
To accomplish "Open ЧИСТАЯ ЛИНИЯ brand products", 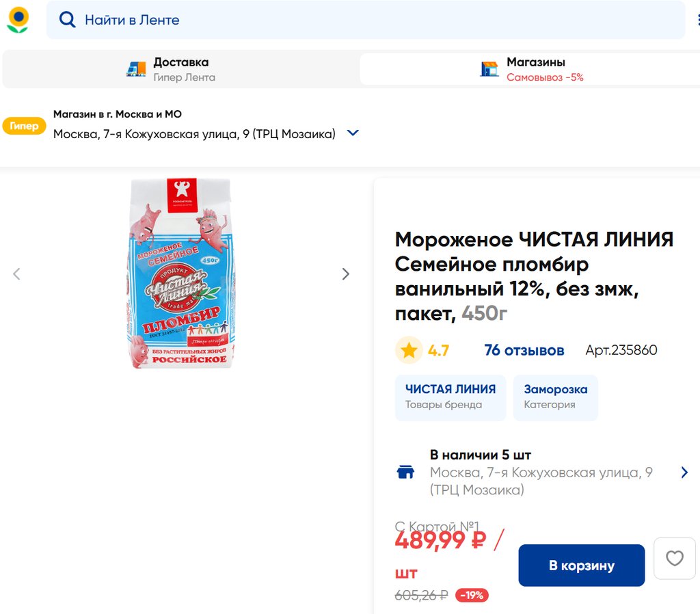I will 450,397.
